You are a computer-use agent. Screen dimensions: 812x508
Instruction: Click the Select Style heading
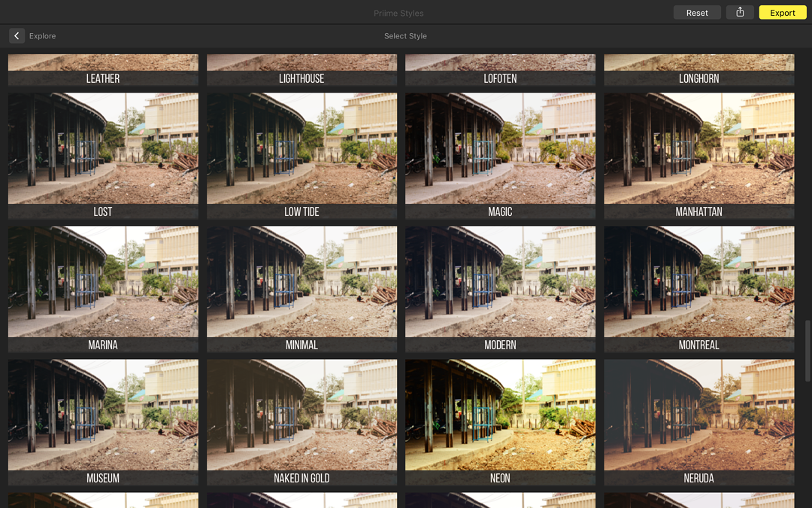coord(405,36)
